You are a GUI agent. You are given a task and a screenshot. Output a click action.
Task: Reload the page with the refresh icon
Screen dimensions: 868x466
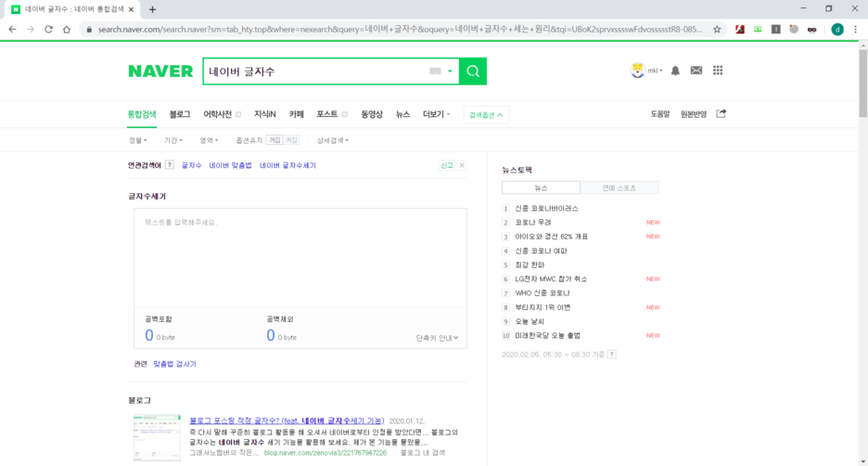49,30
